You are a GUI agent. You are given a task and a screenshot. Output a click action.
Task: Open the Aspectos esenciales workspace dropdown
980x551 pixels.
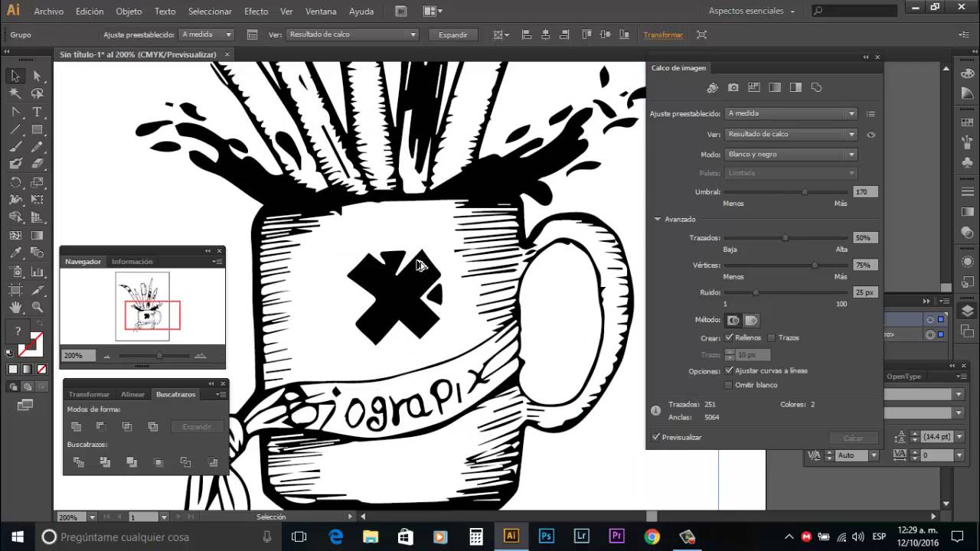752,11
